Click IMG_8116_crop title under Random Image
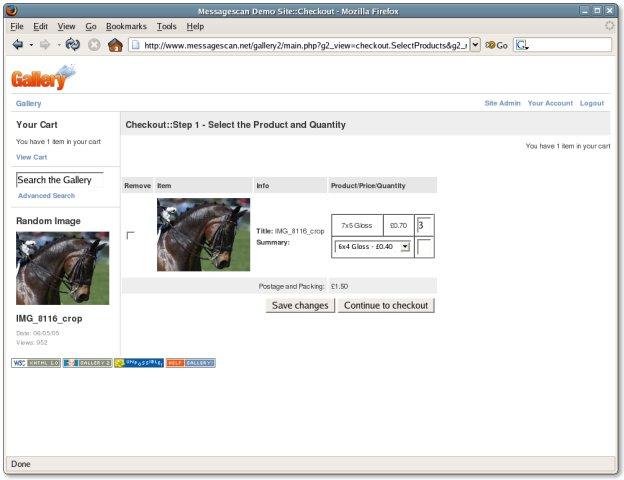The width and height of the screenshot is (624, 480). coord(49,319)
